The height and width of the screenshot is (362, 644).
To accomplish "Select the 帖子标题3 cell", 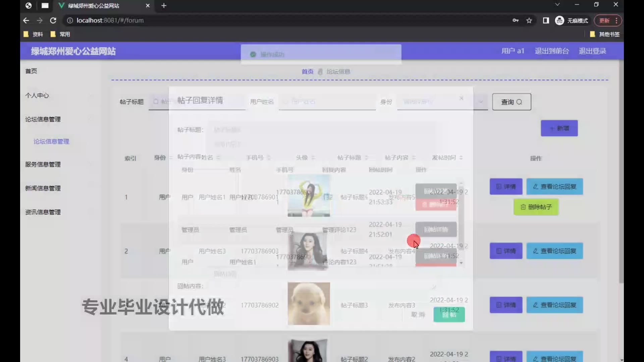I will tap(354, 305).
